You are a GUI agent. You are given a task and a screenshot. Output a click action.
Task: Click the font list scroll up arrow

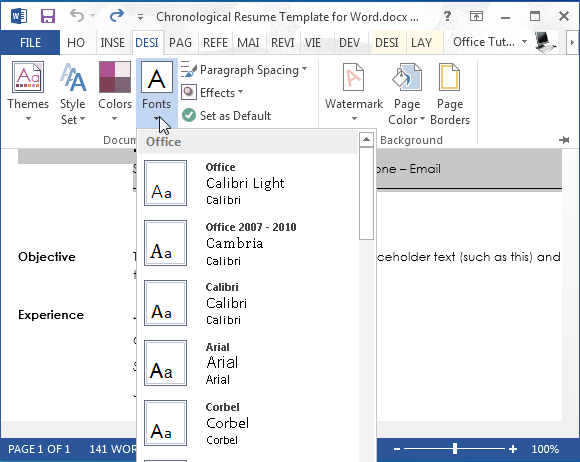(x=366, y=139)
